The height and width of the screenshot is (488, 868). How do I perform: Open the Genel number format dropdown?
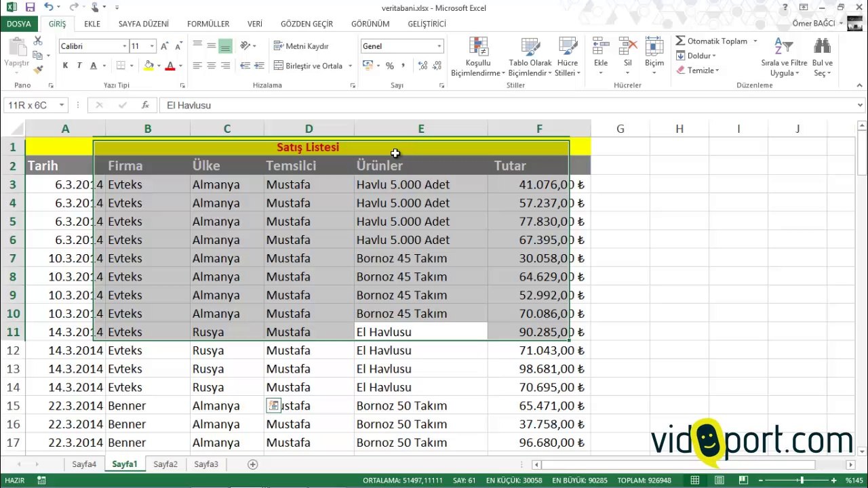pos(439,46)
